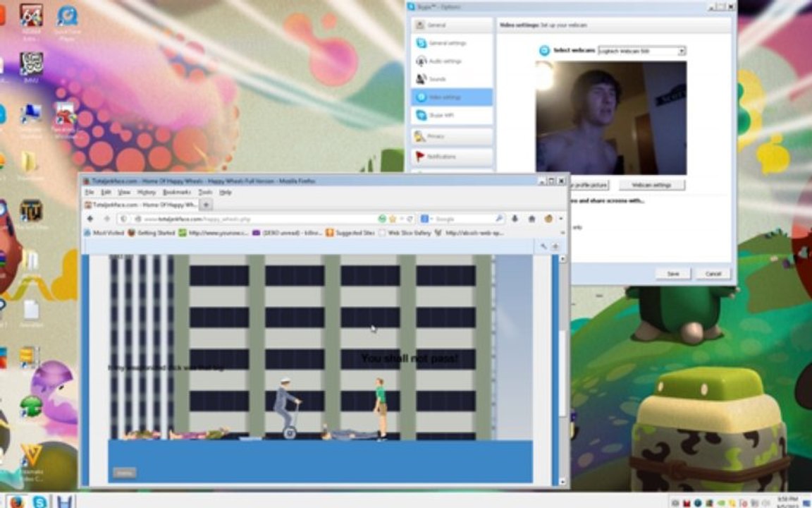Open the Most Visited bookmark

coord(104,234)
